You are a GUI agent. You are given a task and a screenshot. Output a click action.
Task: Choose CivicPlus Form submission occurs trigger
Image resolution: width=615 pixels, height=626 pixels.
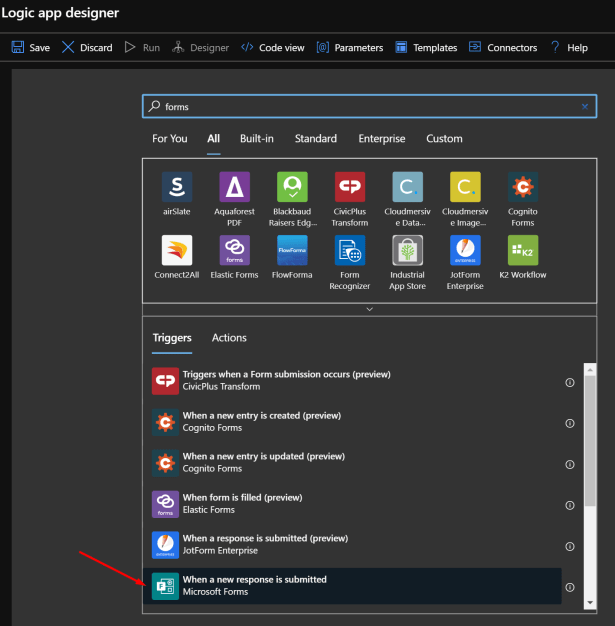click(x=352, y=380)
